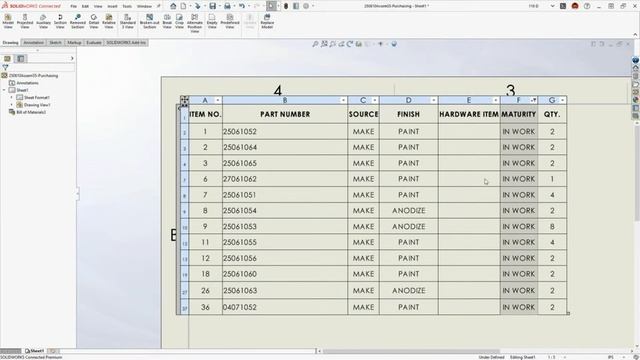Open the Options gear icon
Image resolution: width=640 pixels, height=360 pixels.
[306, 6]
